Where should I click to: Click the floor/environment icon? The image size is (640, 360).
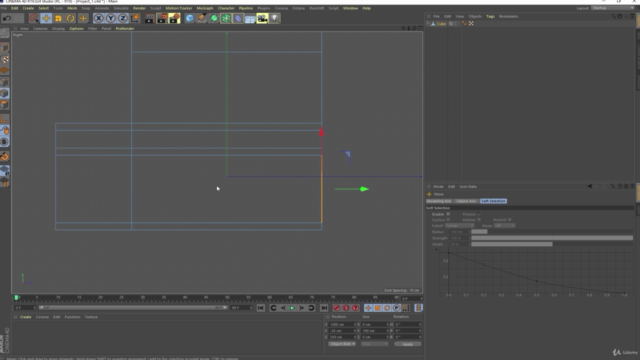250,18
